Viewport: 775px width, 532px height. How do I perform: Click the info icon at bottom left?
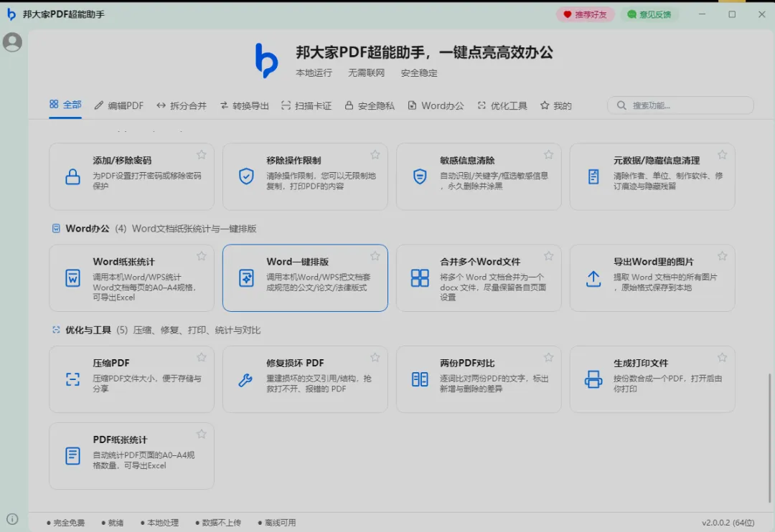pos(12,518)
